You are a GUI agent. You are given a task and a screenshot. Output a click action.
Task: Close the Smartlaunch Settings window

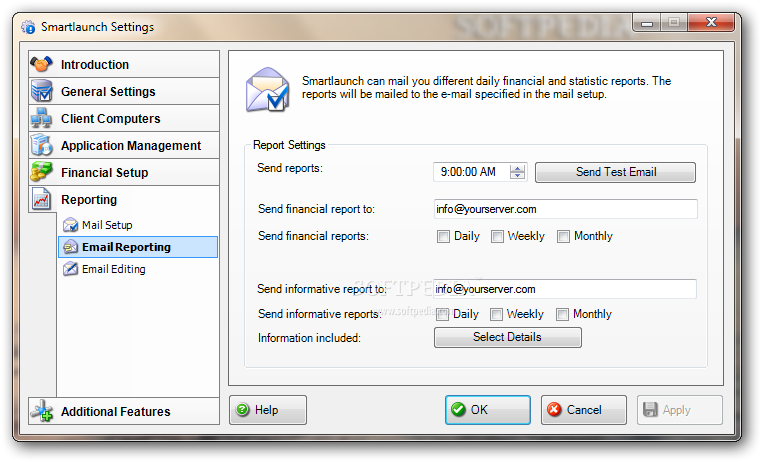pos(711,22)
